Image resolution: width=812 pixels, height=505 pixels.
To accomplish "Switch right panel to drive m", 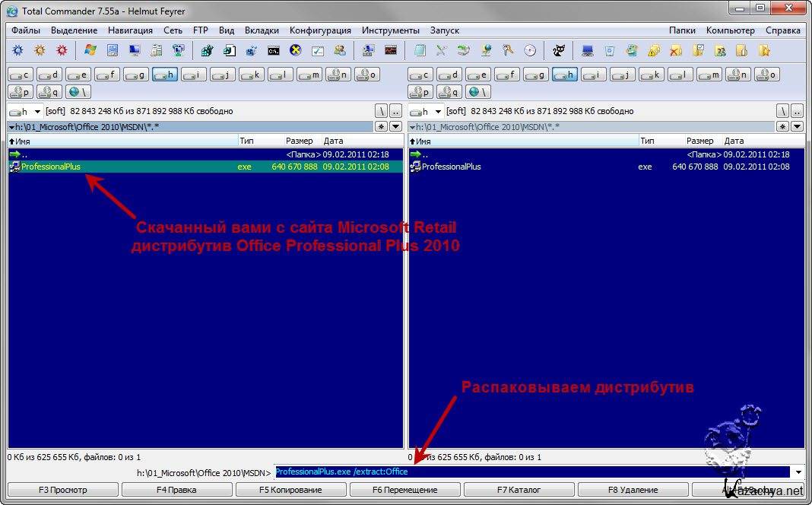I will click(x=709, y=75).
